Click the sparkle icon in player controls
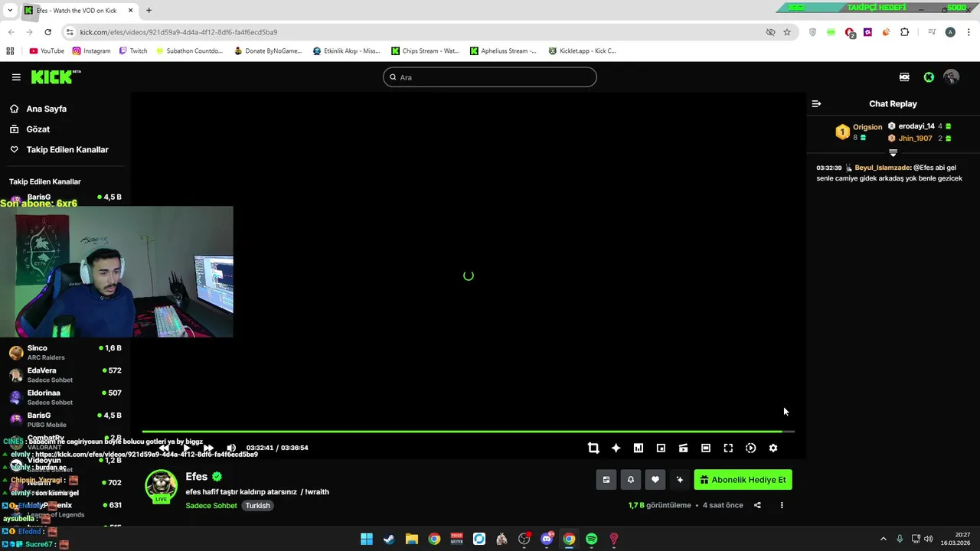Screen dimensions: 980x551 pyautogui.click(x=616, y=448)
